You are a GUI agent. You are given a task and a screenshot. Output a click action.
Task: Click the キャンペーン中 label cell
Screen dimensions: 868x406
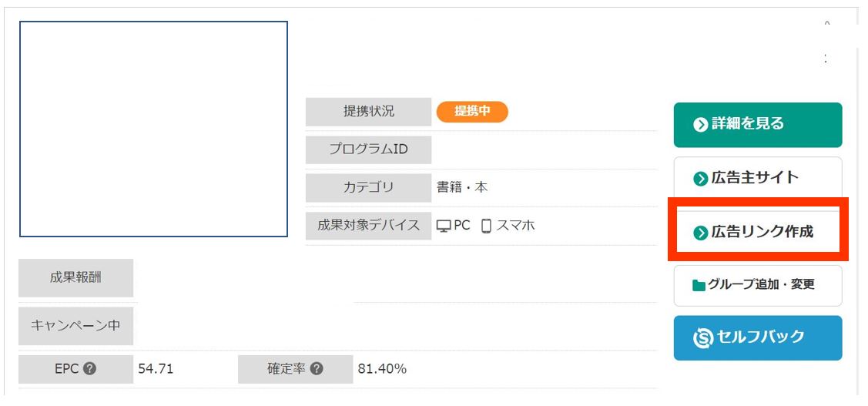click(75, 325)
